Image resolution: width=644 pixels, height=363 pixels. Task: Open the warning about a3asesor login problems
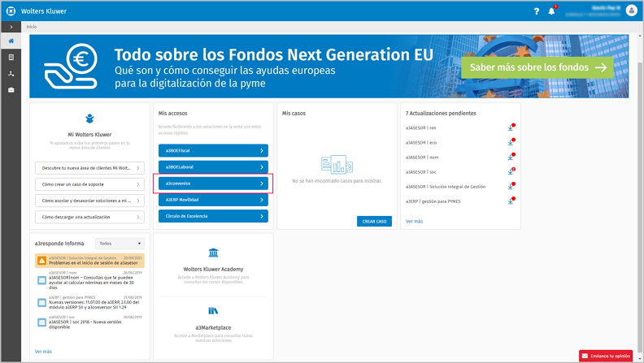[x=89, y=261]
